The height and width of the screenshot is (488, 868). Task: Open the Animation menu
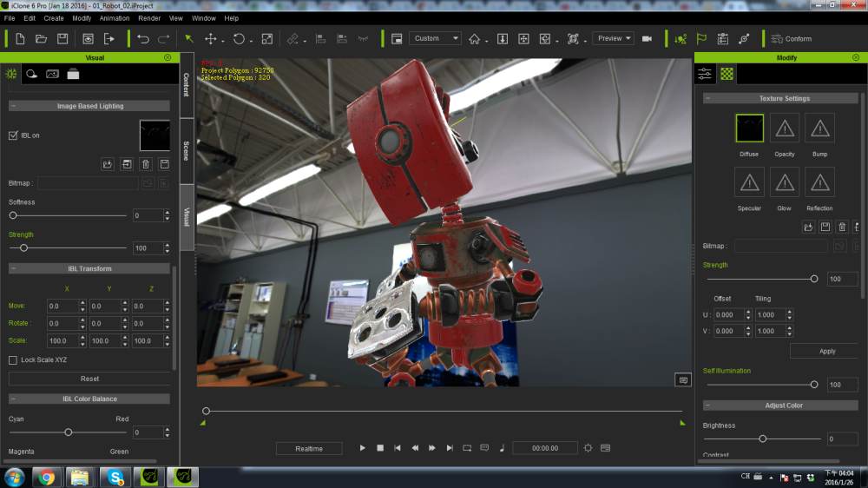point(114,17)
